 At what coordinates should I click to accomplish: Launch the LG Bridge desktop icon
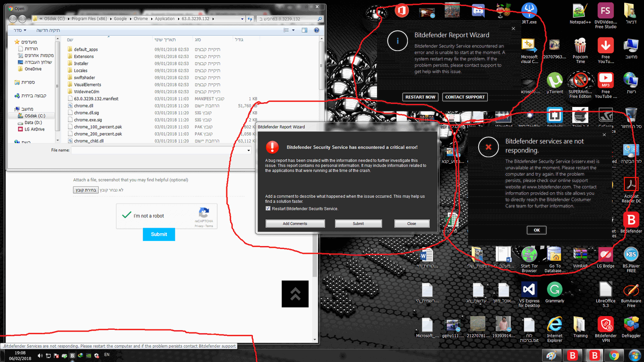pyautogui.click(x=605, y=257)
